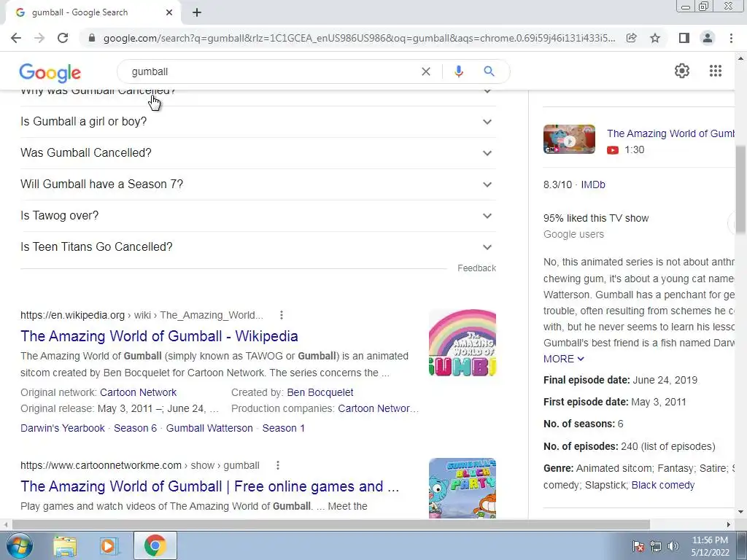Image resolution: width=747 pixels, height=560 pixels.
Task: Click the address bar URL
Action: (359, 38)
